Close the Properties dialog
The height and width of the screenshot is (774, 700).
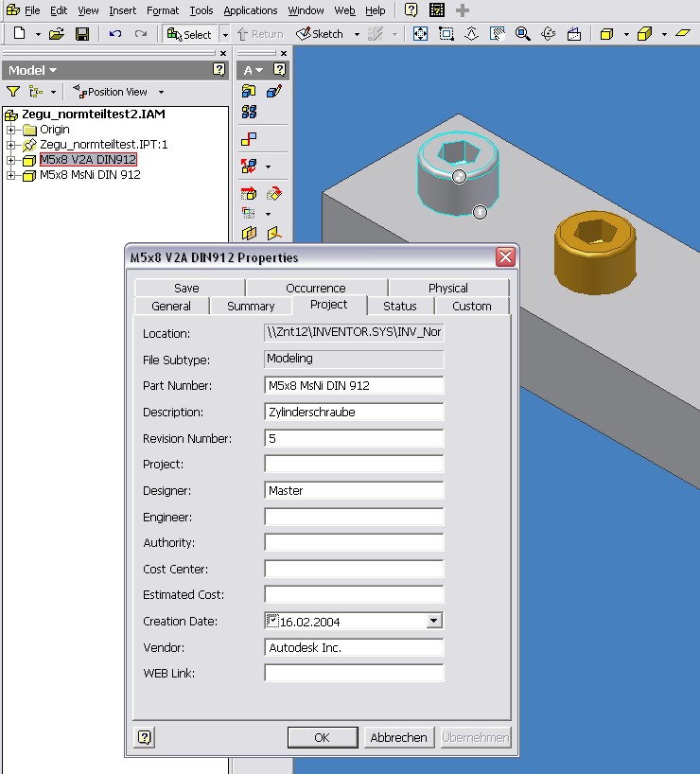click(x=505, y=256)
